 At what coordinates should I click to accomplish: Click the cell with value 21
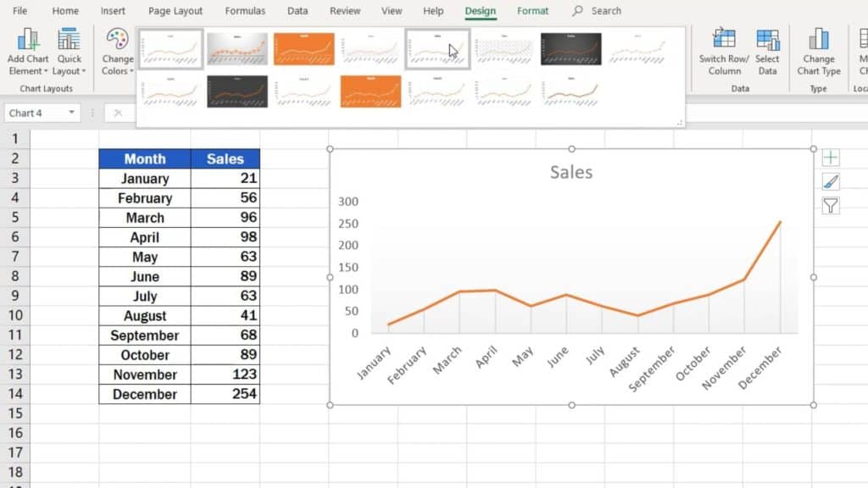[225, 178]
